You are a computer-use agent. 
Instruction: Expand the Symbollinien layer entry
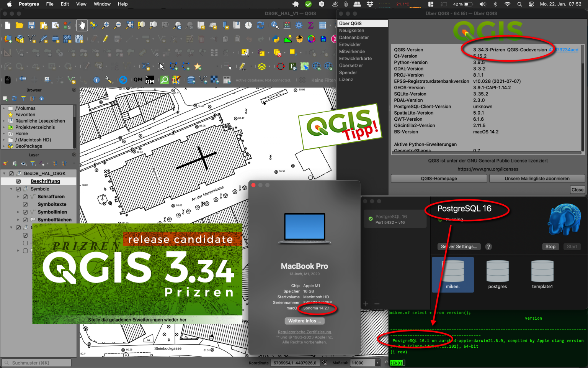pos(18,212)
